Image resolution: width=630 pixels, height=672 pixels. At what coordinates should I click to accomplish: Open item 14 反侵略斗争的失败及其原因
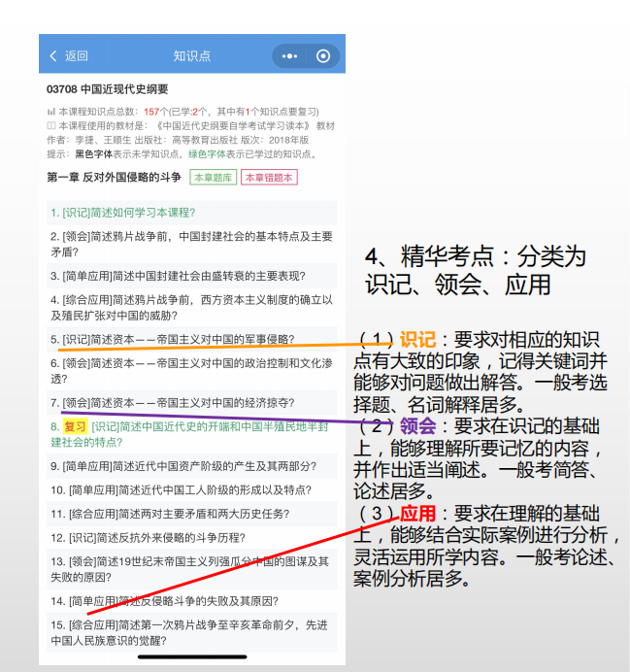click(192, 601)
